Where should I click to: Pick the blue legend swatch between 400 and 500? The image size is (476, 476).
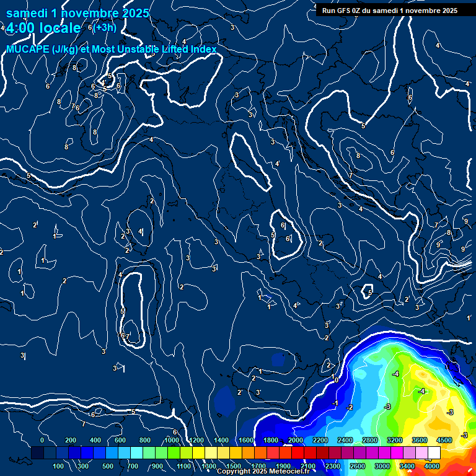[x=99, y=452]
